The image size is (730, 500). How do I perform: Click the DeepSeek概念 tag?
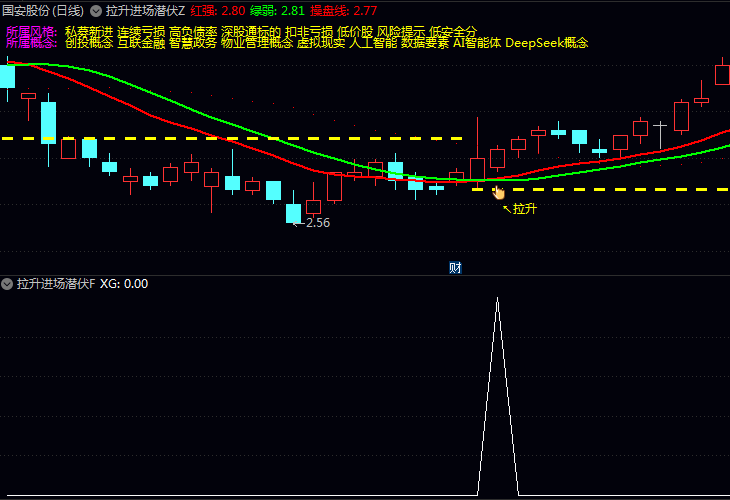click(547, 43)
